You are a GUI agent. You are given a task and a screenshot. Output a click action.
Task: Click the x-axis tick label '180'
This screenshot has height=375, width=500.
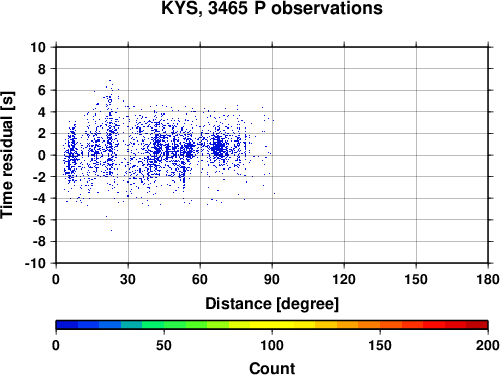click(488, 279)
